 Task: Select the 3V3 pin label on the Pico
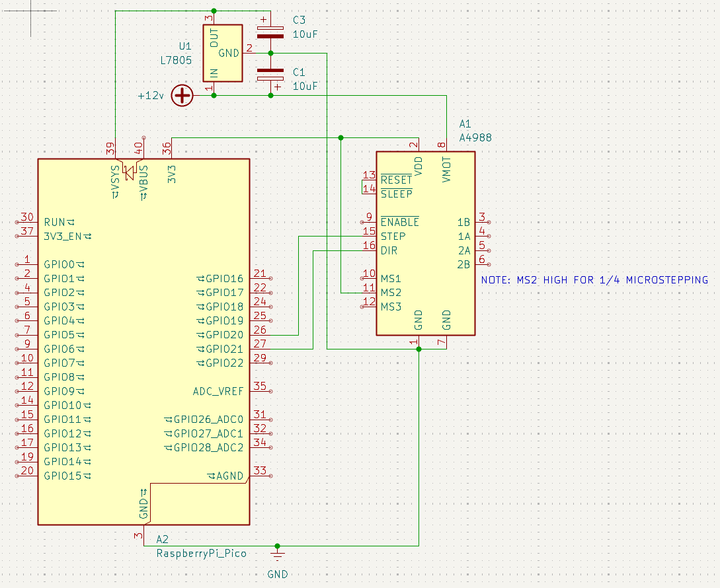(x=172, y=174)
